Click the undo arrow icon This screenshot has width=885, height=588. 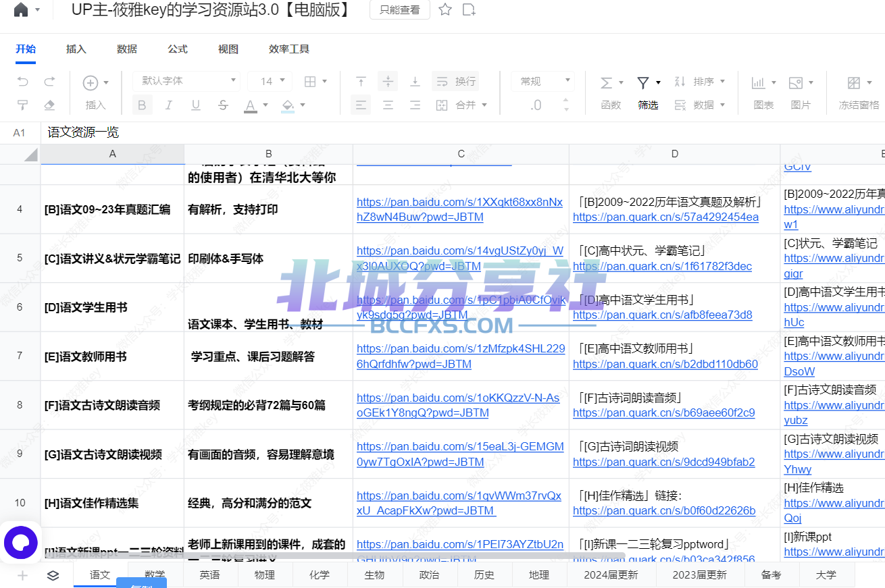click(x=23, y=82)
